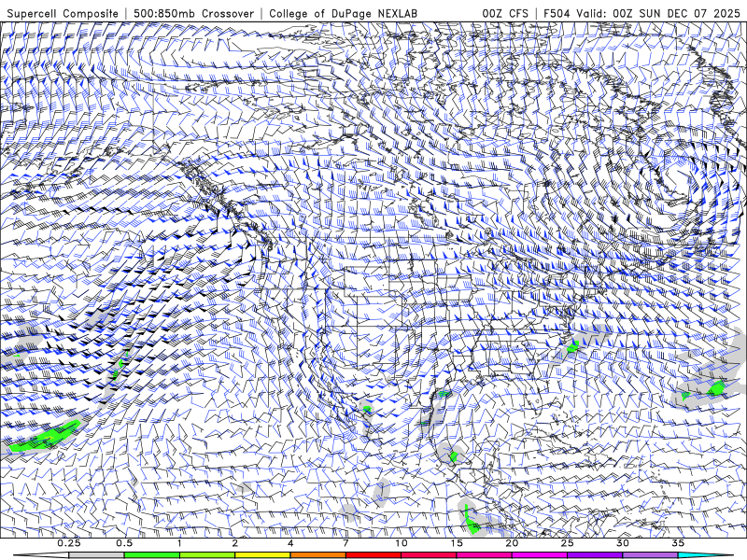Select the purple 25–30 legend swatch

(595, 555)
